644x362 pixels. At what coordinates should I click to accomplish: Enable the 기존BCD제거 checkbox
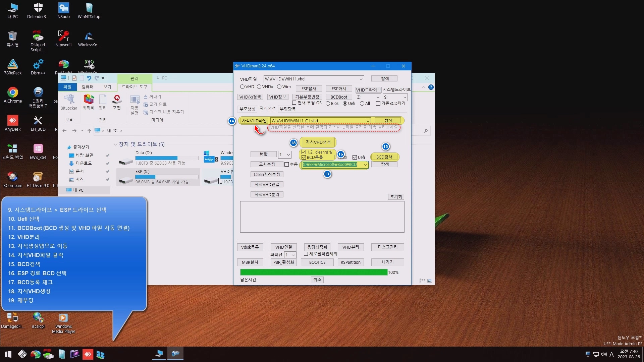378,103
